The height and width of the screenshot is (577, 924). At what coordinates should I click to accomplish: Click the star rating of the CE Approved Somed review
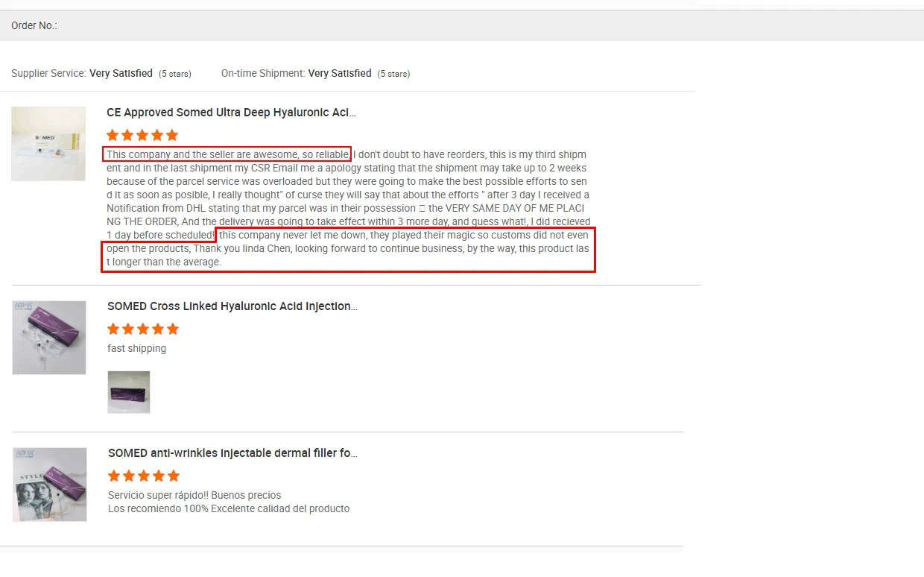[x=142, y=135]
